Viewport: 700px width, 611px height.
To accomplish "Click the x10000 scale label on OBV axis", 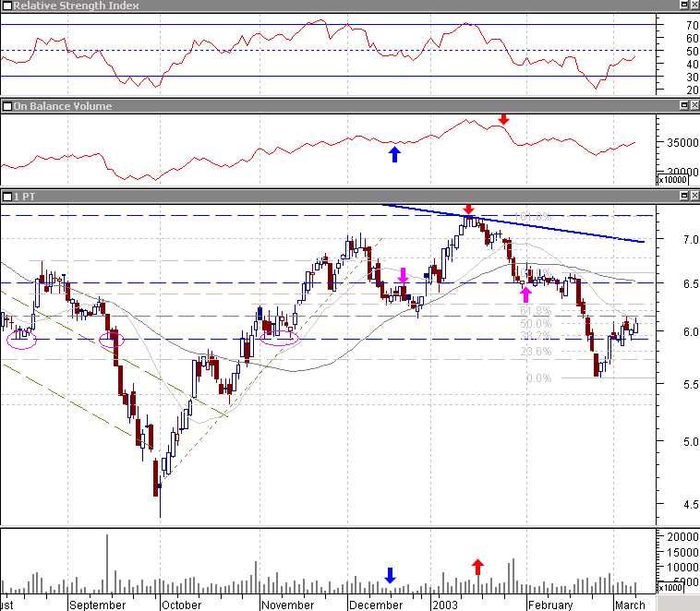I will 672,179.
